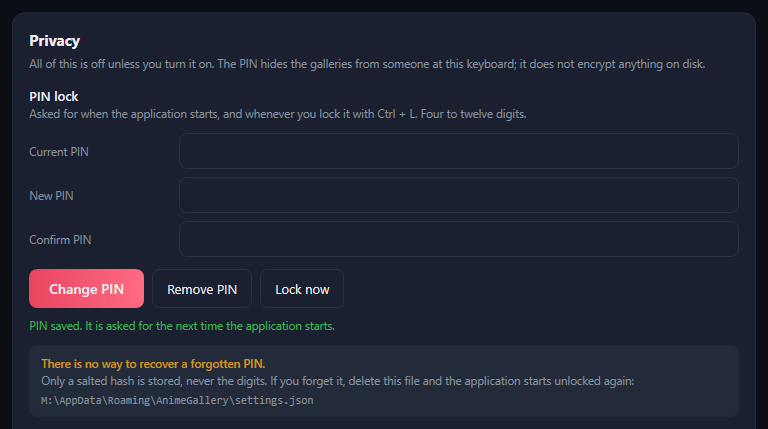Screen dimensions: 768x429
Task: Click the far right end of Current PIN field
Action: [x=725, y=151]
